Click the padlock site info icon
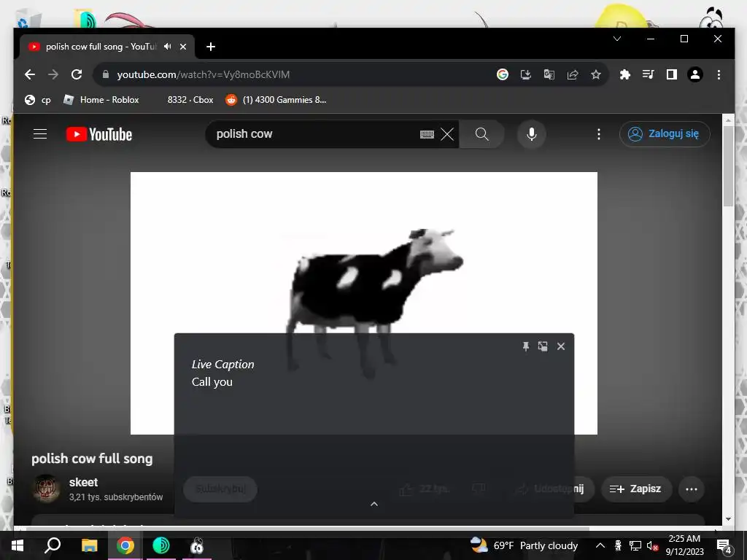 [106, 74]
